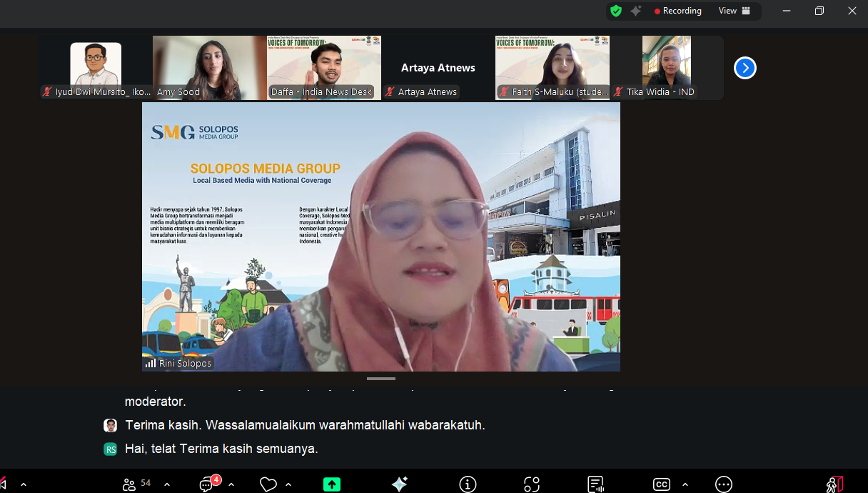Viewport: 868px width, 493px height.
Task: Open the Participants panel showing 54
Action: pos(136,484)
